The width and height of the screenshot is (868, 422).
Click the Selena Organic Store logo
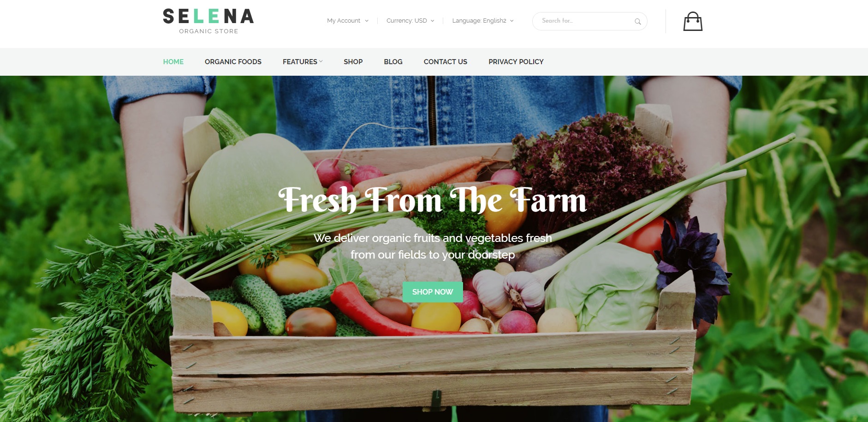(208, 21)
